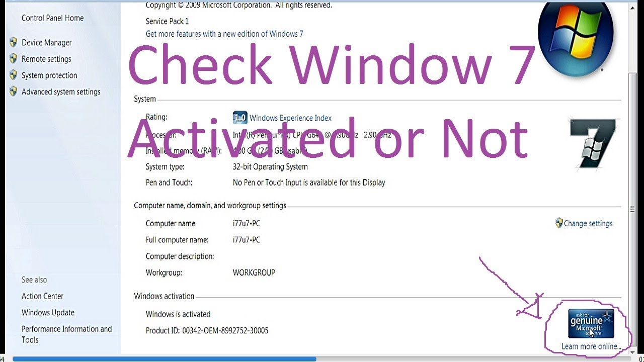Click the video progress bar at bottom
This screenshot has width=644, height=362.
(322, 359)
